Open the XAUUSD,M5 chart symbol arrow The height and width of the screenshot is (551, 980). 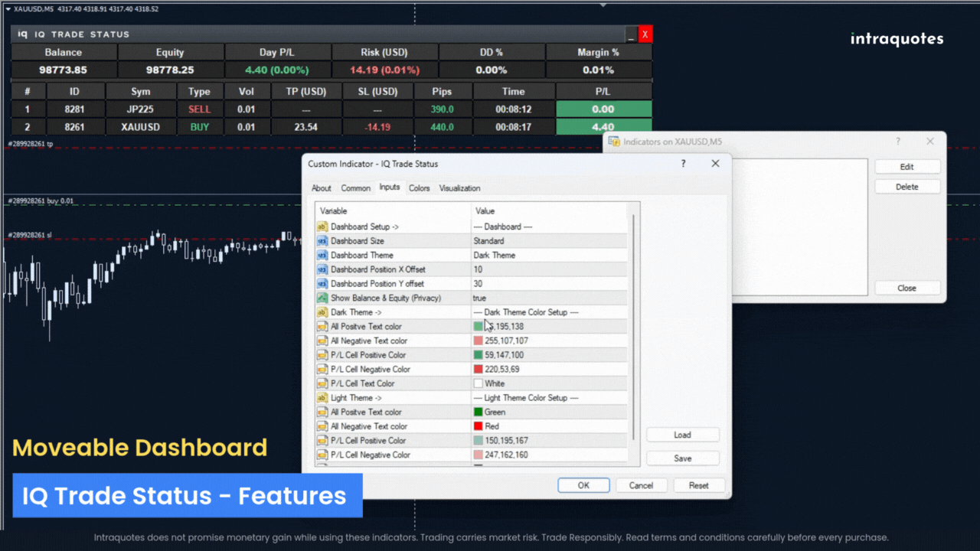8,8
